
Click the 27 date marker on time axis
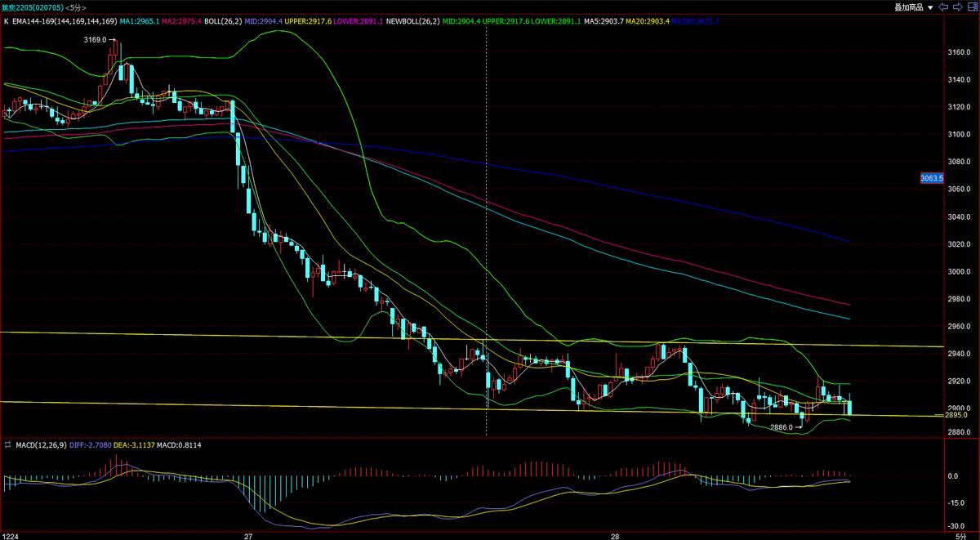(x=248, y=535)
